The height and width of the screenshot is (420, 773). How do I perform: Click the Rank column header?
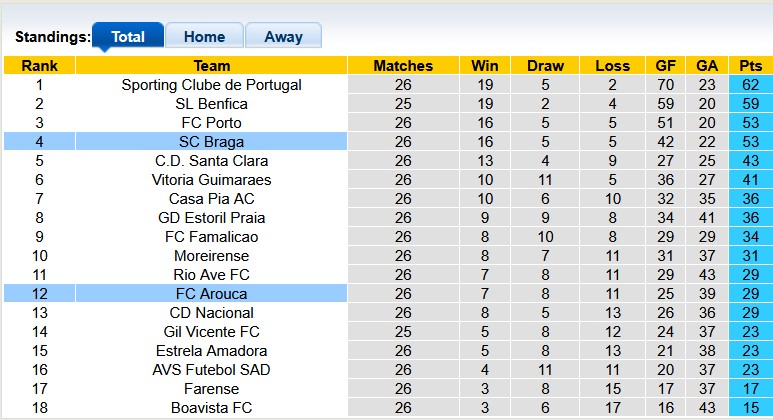click(x=39, y=66)
